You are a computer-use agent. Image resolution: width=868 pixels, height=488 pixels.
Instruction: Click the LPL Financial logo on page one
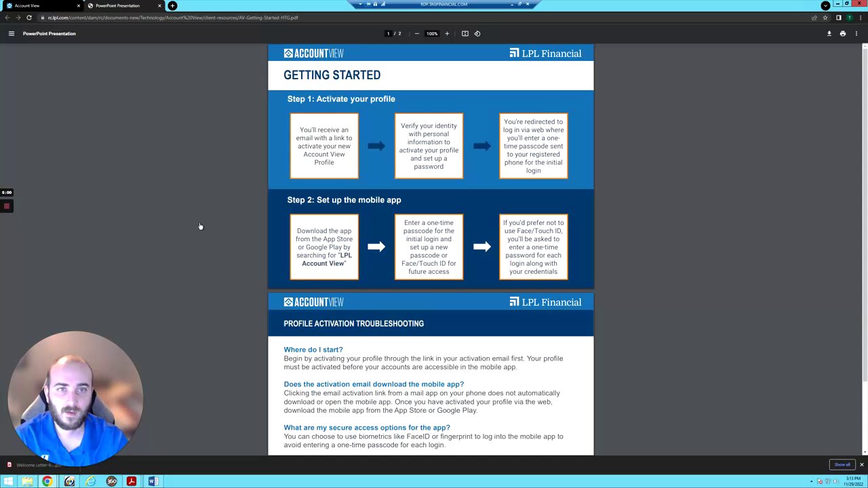click(545, 54)
